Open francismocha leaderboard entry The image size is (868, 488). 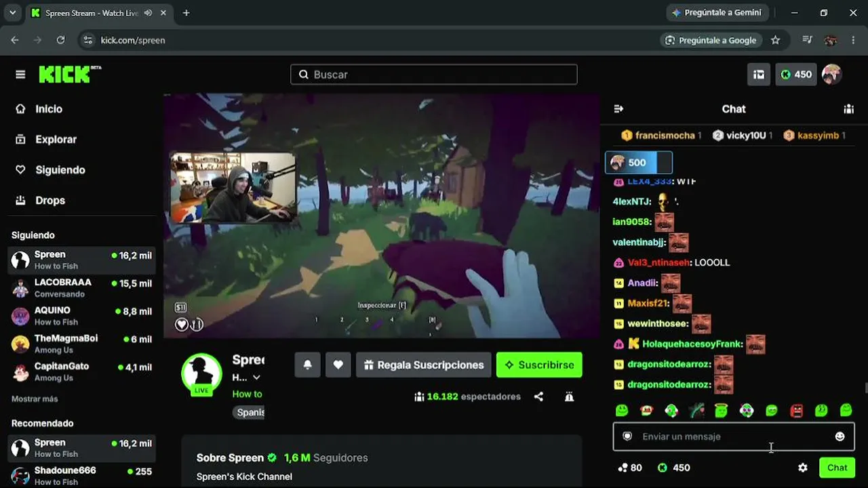pos(661,136)
